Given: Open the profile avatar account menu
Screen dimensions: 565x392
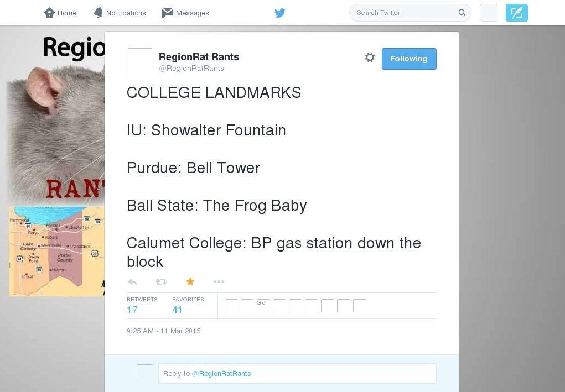Looking at the screenshot, I should 488,13.
